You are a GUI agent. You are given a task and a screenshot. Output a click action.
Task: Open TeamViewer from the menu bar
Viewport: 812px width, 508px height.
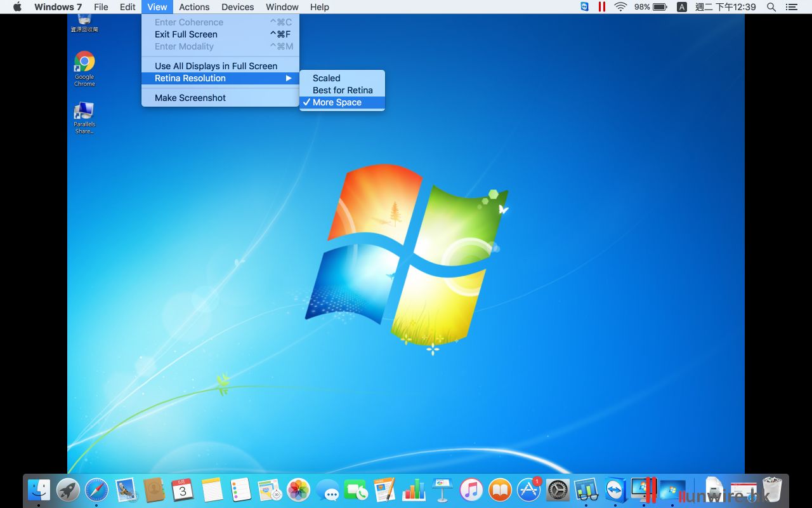point(584,7)
